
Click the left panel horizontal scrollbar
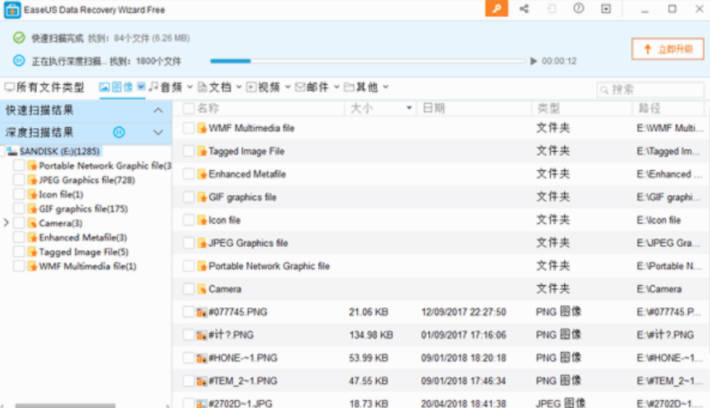tap(65, 405)
